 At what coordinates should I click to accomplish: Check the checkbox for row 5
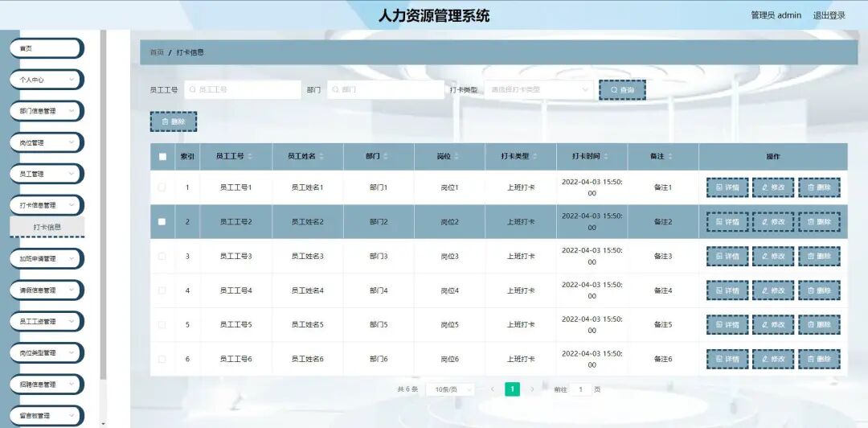click(x=162, y=325)
